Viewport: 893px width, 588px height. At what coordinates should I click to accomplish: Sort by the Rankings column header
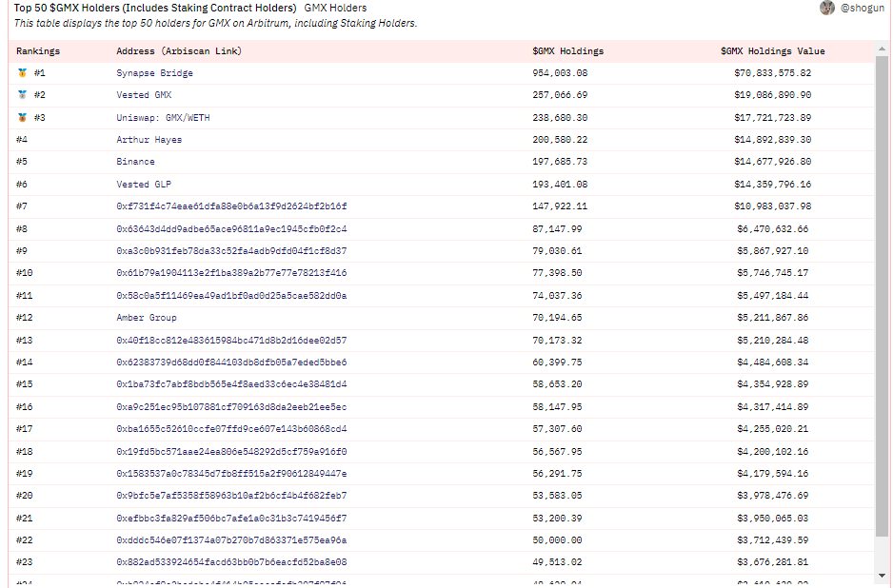click(38, 51)
